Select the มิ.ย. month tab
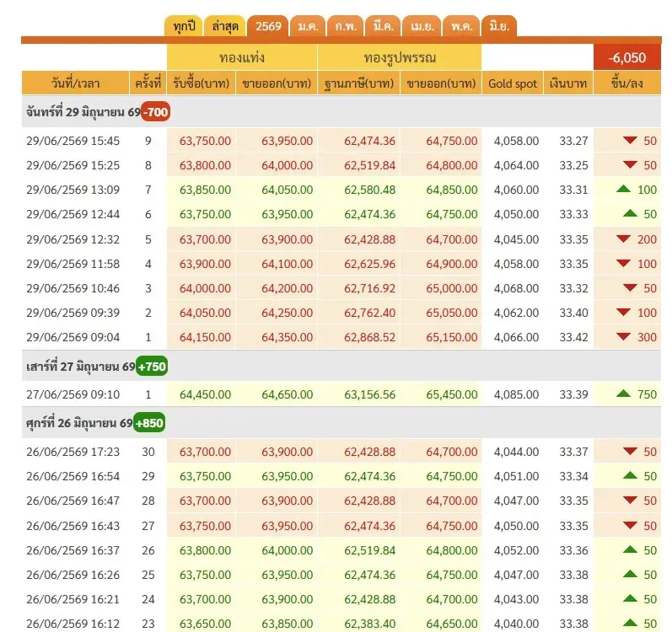 499,27
